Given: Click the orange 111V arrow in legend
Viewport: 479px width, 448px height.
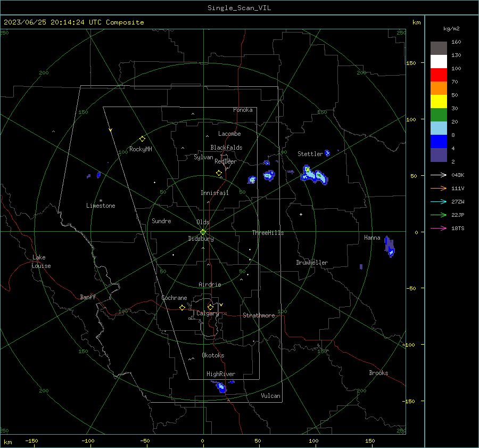Looking at the screenshot, I should click(439, 189).
